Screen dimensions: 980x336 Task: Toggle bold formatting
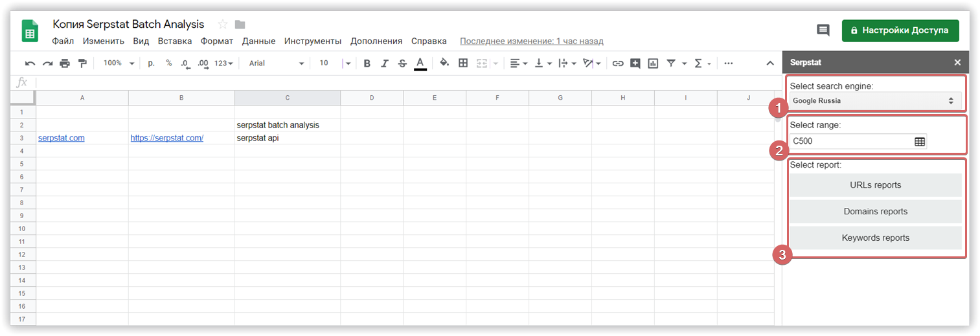(x=367, y=63)
